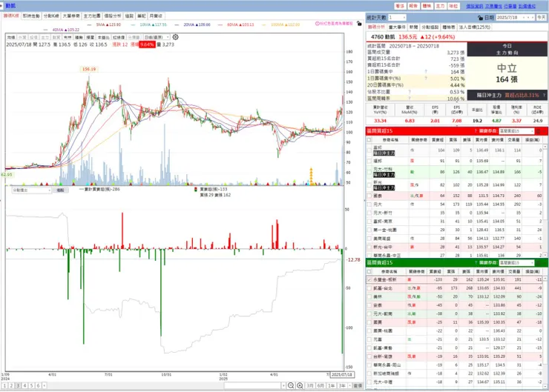Select page 1 button under the chart
549x392 pixels.
click(x=4, y=386)
